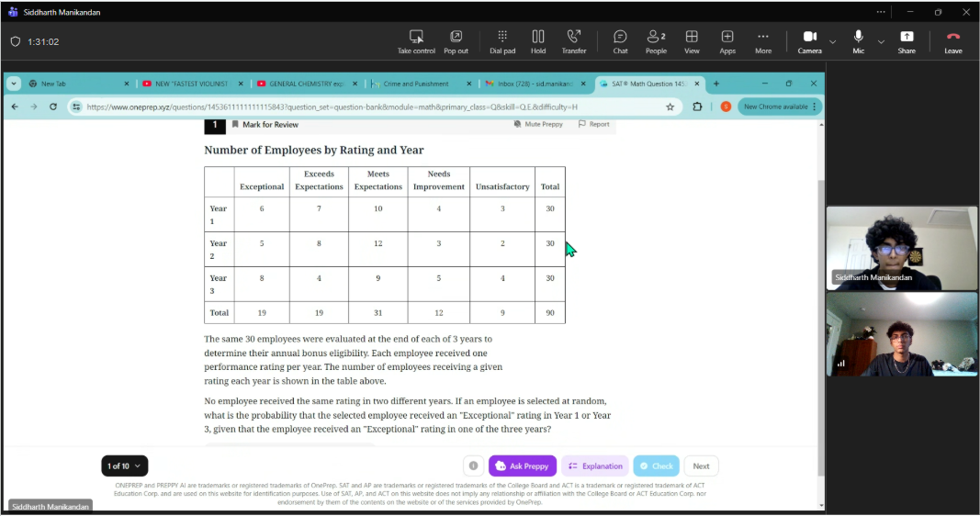The image size is (980, 516).
Task: Click the Meets Expectations total 31
Action: 378,313
